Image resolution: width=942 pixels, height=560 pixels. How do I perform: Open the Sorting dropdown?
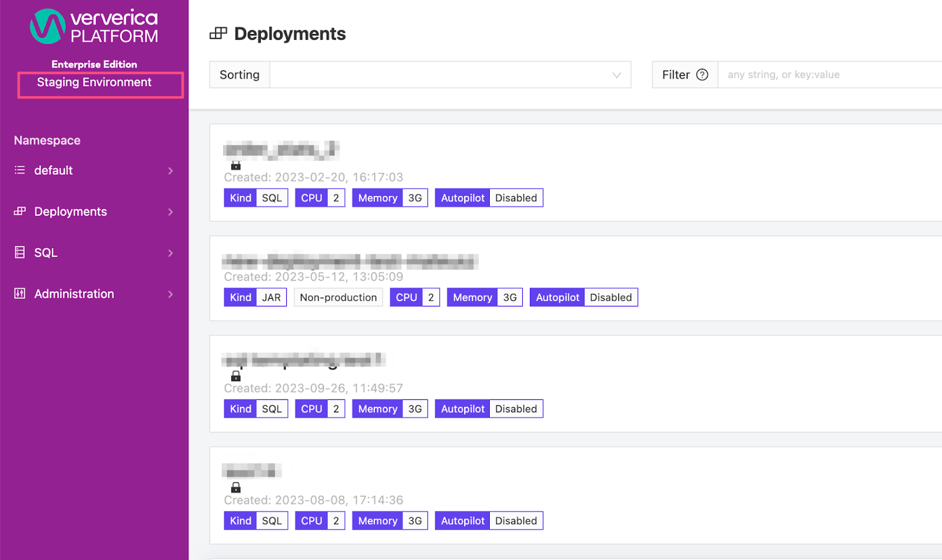click(x=449, y=75)
